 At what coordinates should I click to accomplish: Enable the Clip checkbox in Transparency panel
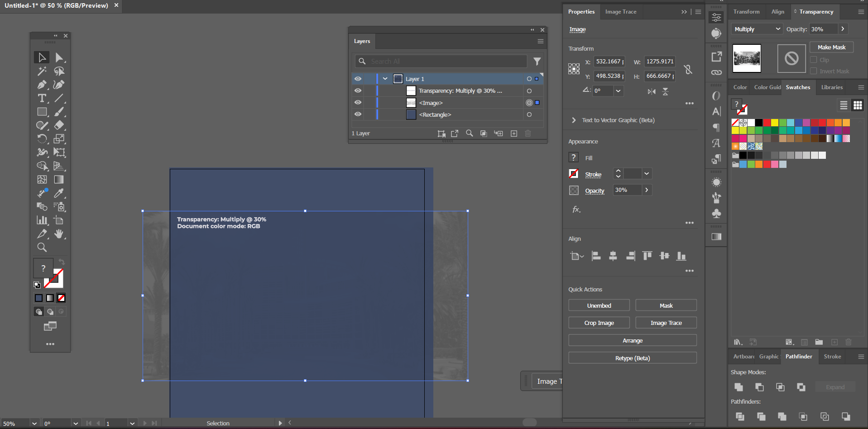(x=813, y=59)
